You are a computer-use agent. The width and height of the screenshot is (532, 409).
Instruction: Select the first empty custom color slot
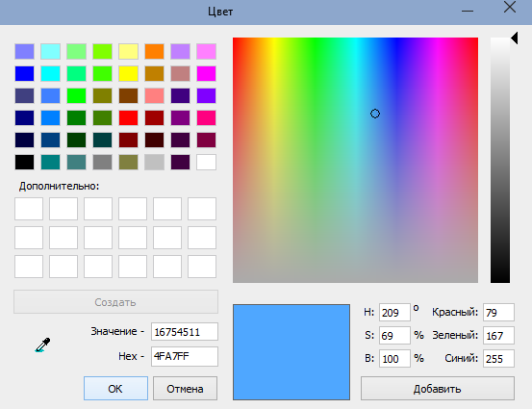pyautogui.click(x=29, y=209)
